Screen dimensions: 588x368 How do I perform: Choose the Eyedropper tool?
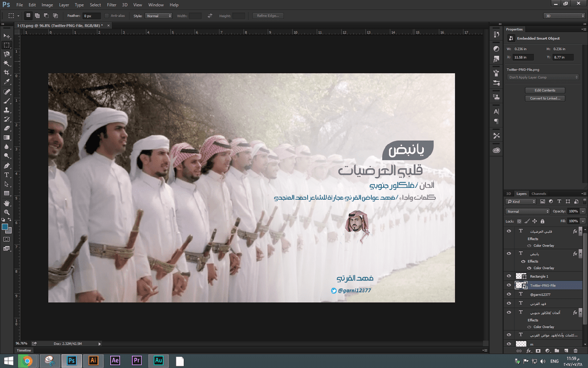click(7, 82)
